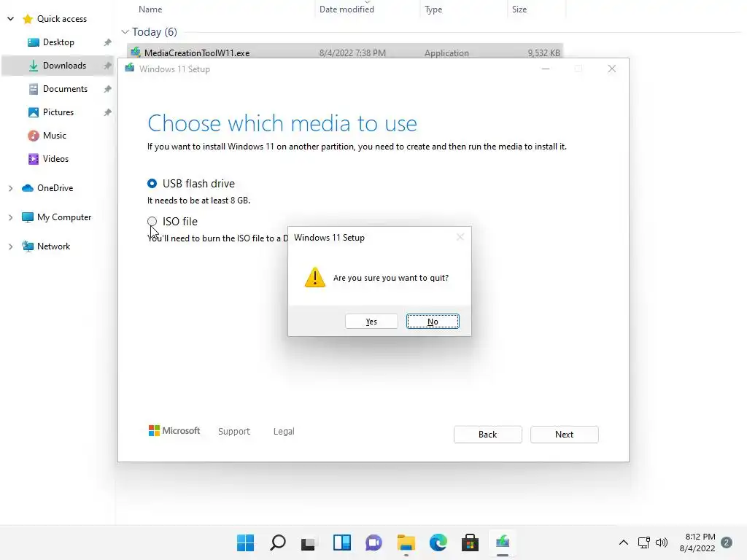The width and height of the screenshot is (747, 560).
Task: Choose No in the quit dialog
Action: coord(433,322)
